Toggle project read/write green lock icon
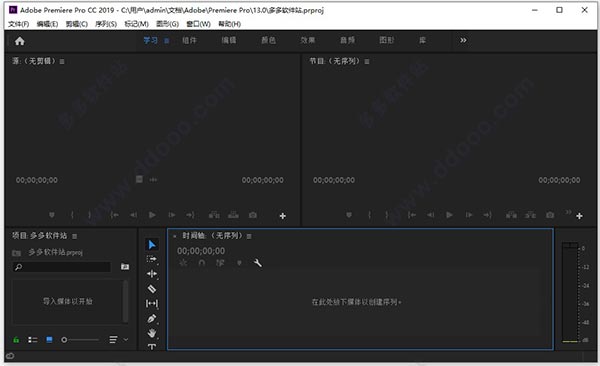Screen dimensions: 600x366 16,340
